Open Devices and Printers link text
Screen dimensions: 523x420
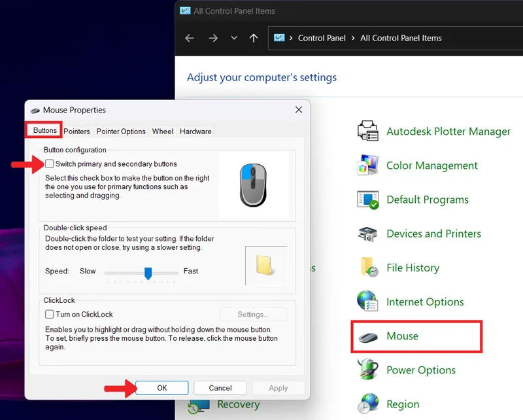(x=433, y=234)
